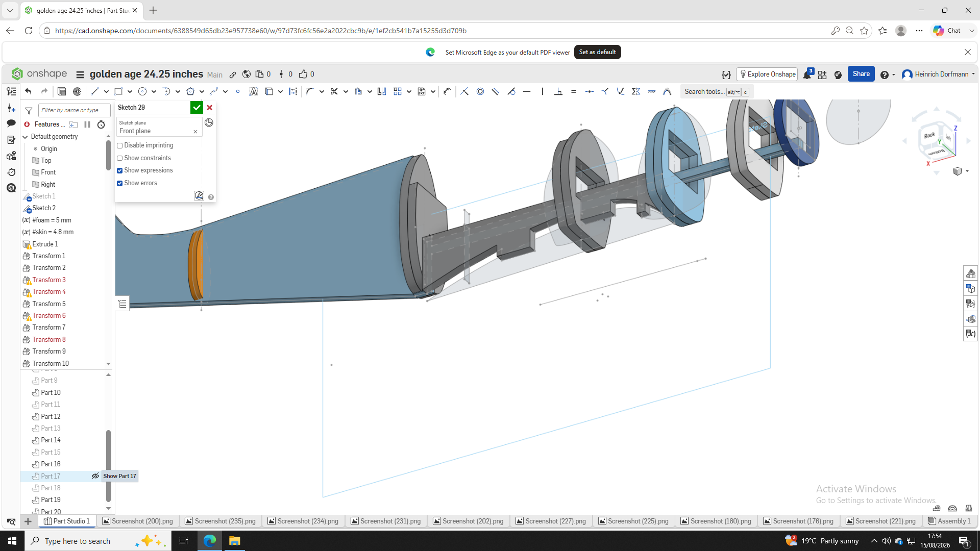Click the Filter by name or type field
Viewport: 980px width, 551px height.
pos(74,110)
